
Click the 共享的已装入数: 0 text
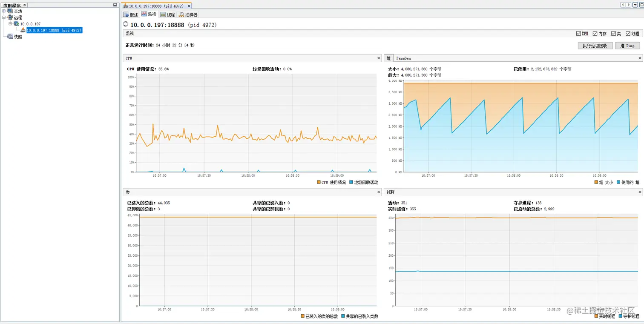coord(271,203)
